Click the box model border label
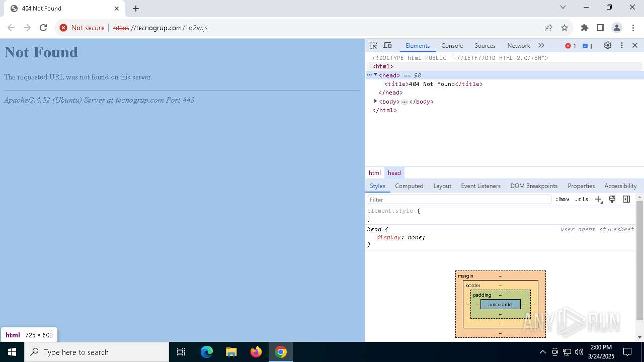 pos(473,286)
